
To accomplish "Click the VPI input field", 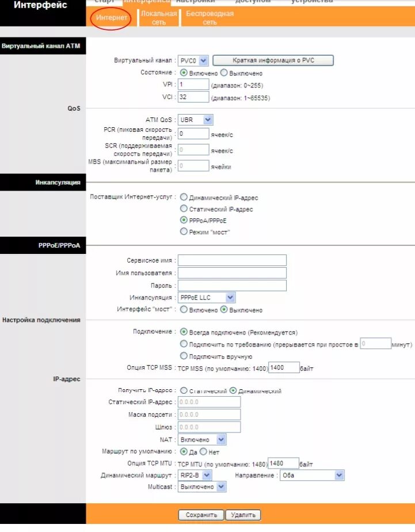I will pyautogui.click(x=193, y=84).
